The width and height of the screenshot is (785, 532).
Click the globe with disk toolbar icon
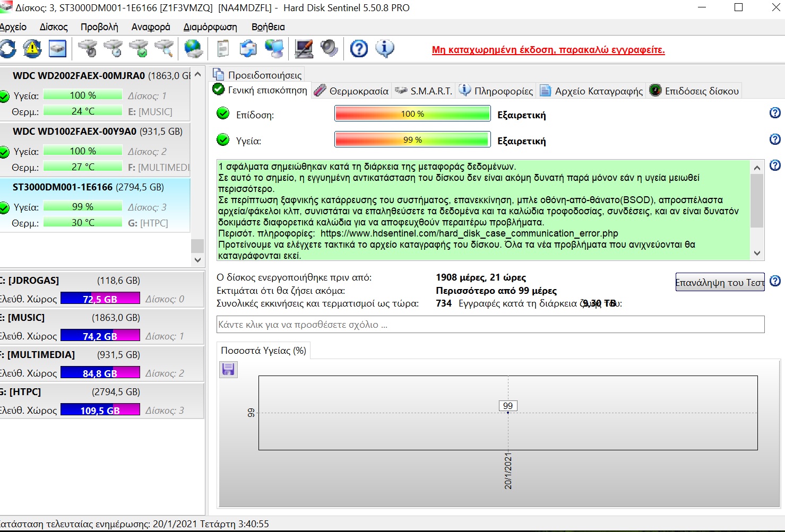193,49
